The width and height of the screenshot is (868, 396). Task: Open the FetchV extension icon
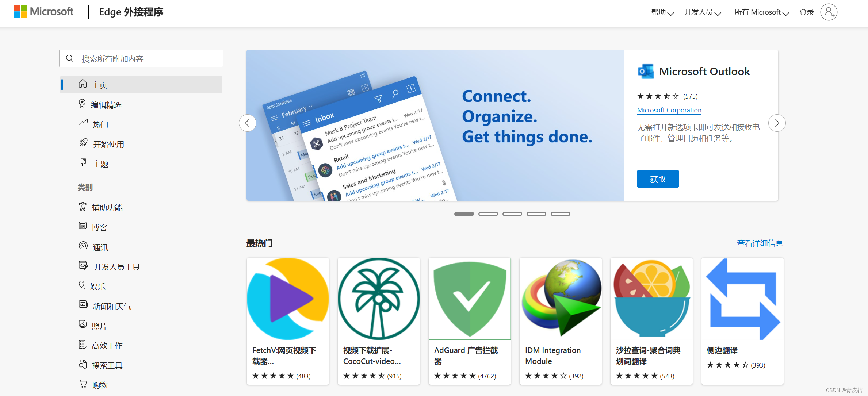point(288,299)
